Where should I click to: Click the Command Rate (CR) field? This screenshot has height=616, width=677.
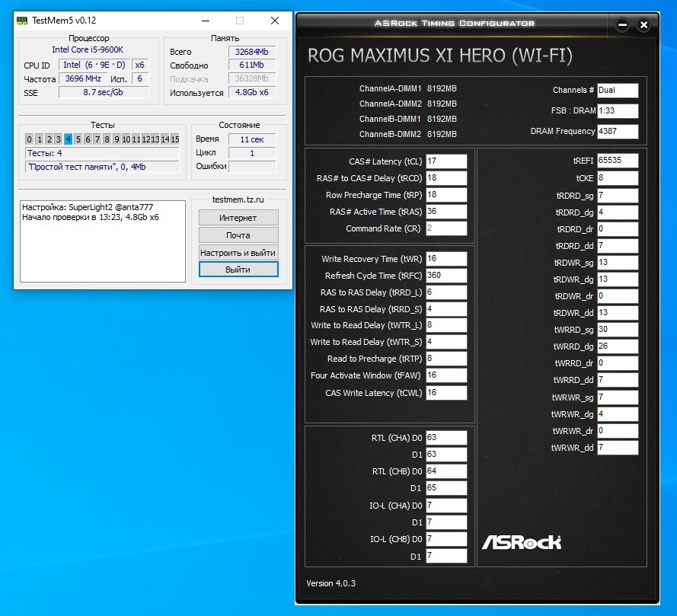(x=446, y=228)
